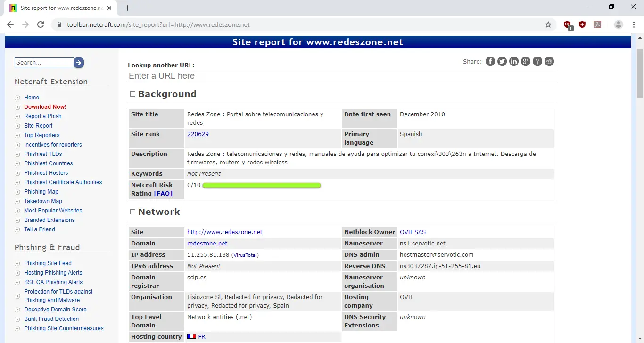Go forward in browser history
This screenshot has width=644, height=343.
pos(25,24)
